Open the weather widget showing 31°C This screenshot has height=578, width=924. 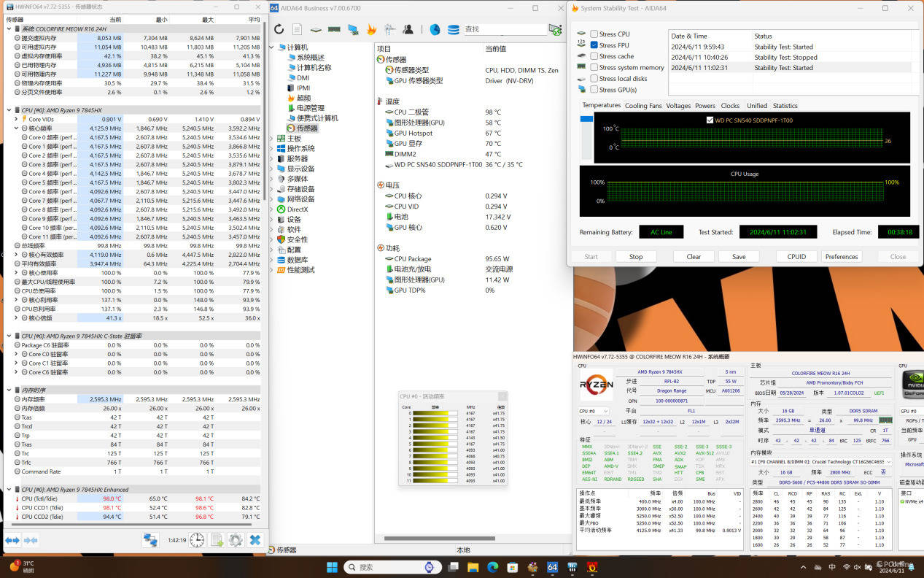tap(22, 567)
